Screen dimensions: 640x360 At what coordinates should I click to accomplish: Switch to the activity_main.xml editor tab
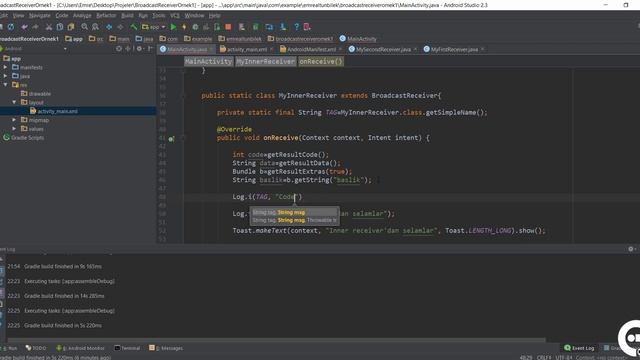247,49
